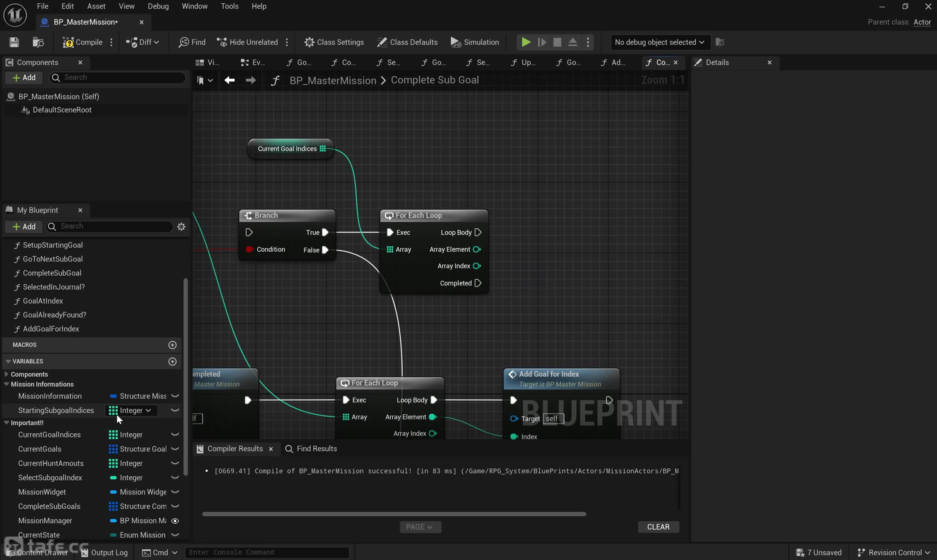Screen dimensions: 937x560
Task: Open the Window menu
Action: [x=195, y=6]
